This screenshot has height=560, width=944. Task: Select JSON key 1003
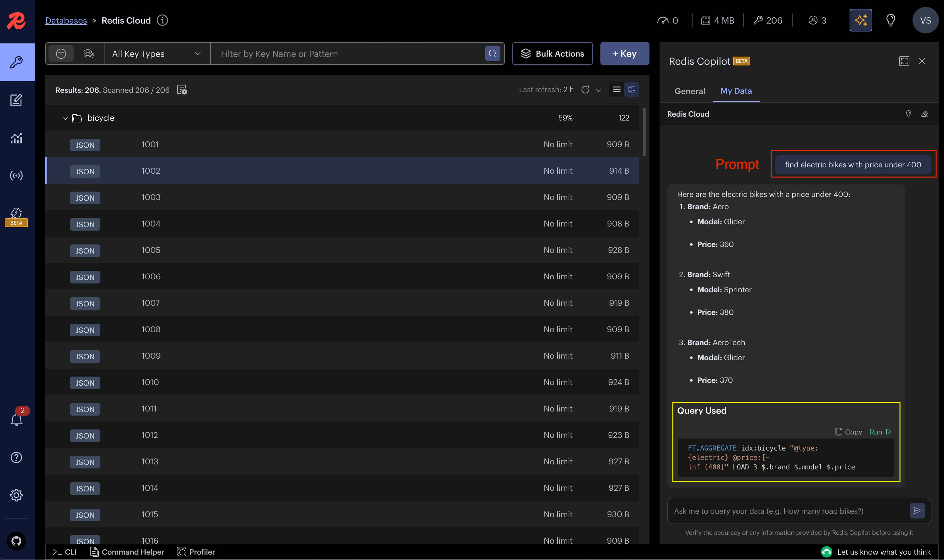(342, 197)
